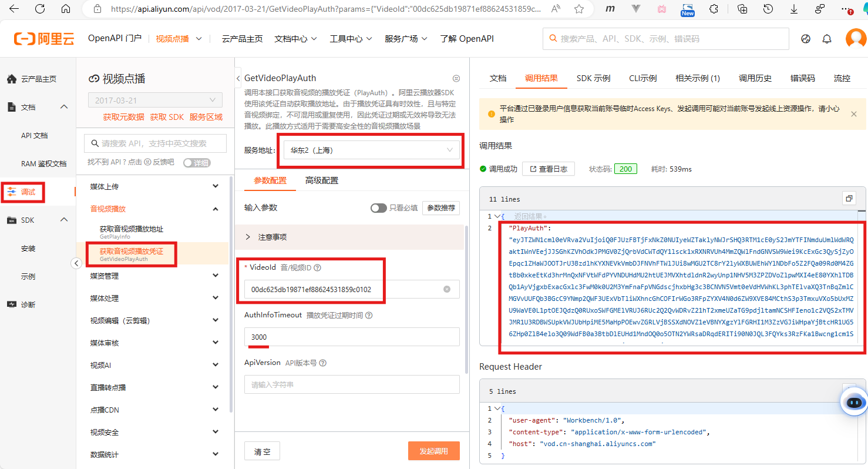Open the 工具中心 dropdown menu

(x=351, y=39)
